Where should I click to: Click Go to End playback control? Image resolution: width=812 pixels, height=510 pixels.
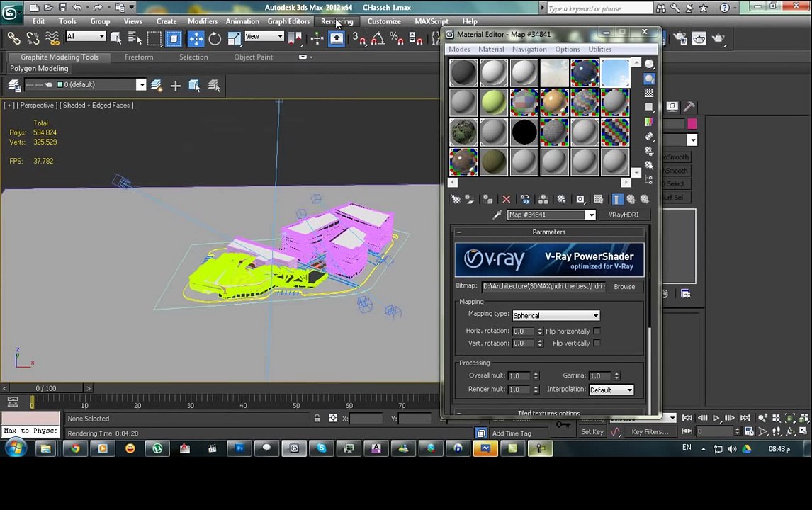pyautogui.click(x=745, y=418)
